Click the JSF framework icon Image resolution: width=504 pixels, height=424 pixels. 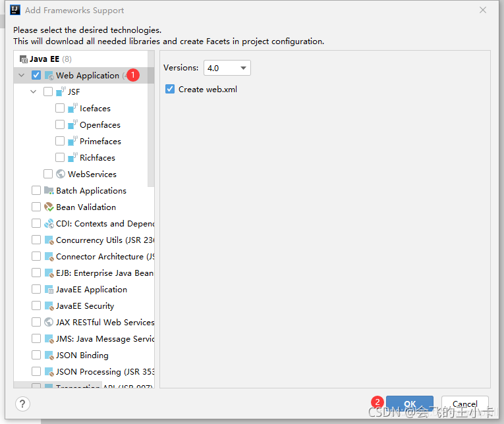61,92
